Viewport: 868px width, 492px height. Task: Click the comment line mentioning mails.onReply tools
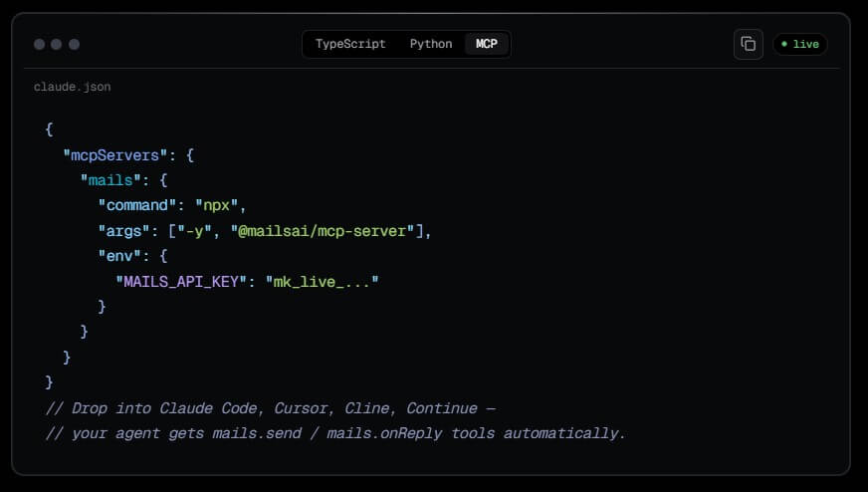tap(335, 433)
